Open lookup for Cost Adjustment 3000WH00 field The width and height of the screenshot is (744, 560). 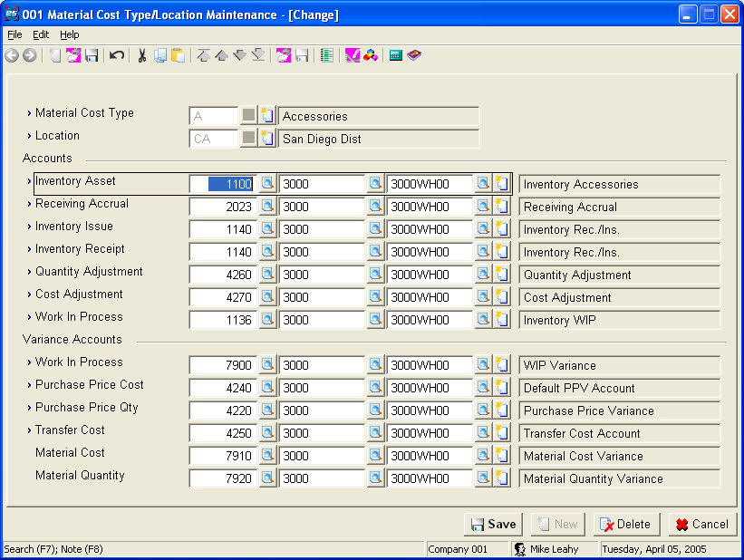click(x=483, y=296)
